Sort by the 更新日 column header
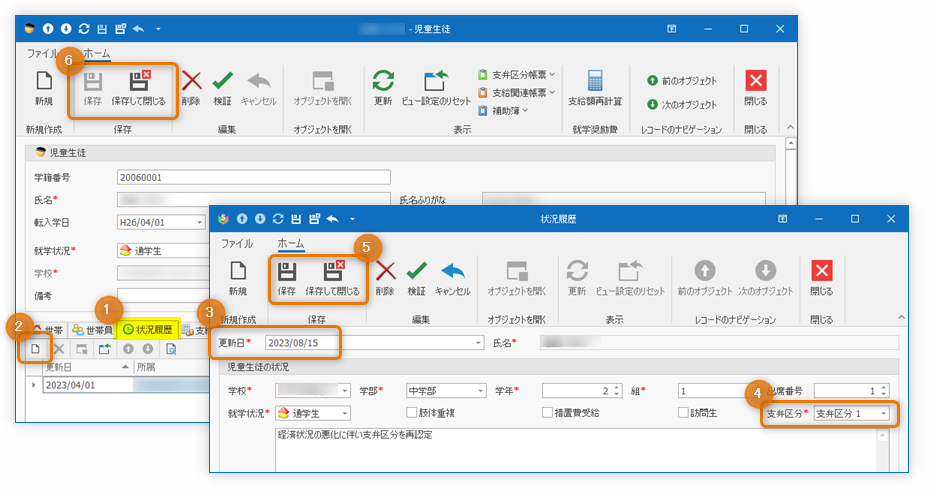 (x=87, y=367)
